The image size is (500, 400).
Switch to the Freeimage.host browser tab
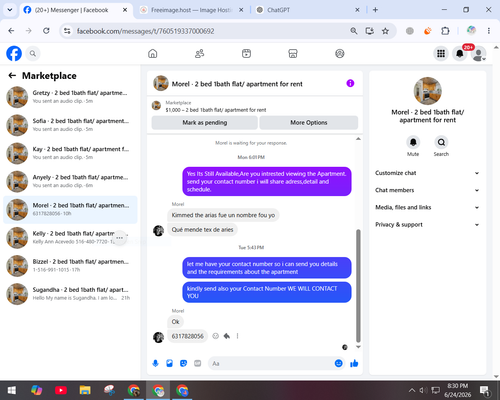[191, 10]
